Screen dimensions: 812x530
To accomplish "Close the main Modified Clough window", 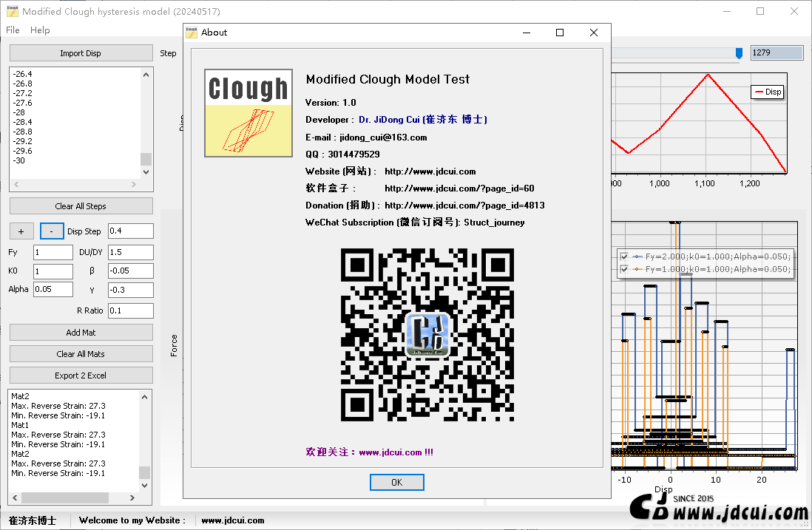I will pyautogui.click(x=794, y=11).
